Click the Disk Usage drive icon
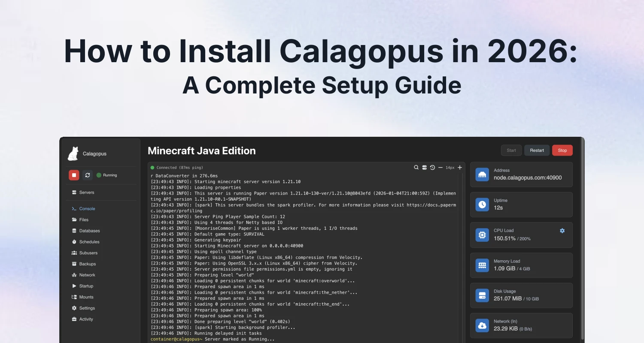 482,295
